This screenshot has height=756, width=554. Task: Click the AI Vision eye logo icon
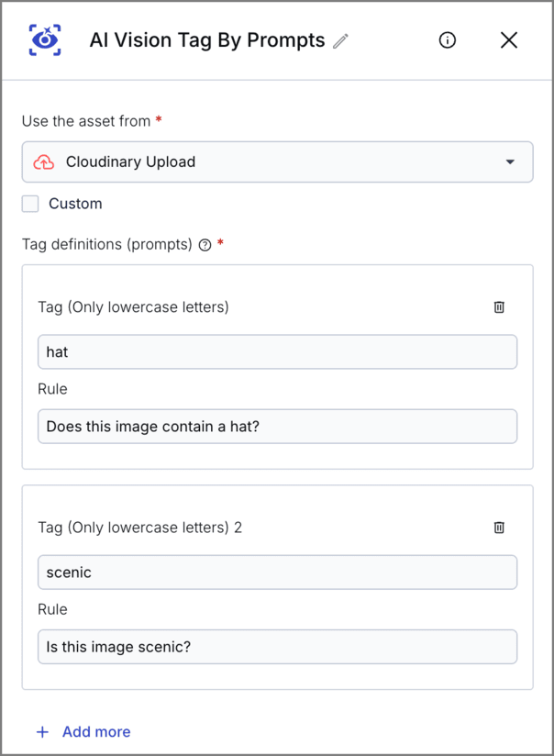click(44, 39)
